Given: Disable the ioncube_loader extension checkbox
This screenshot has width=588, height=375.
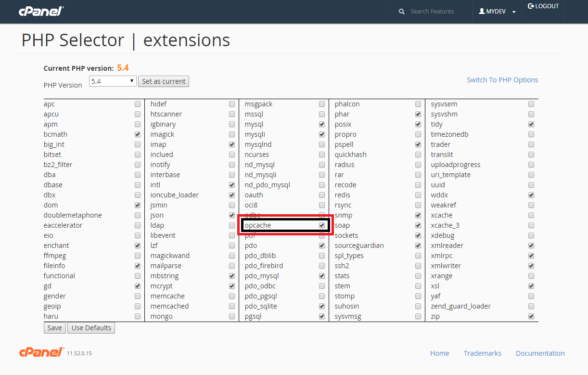Looking at the screenshot, I should point(232,195).
